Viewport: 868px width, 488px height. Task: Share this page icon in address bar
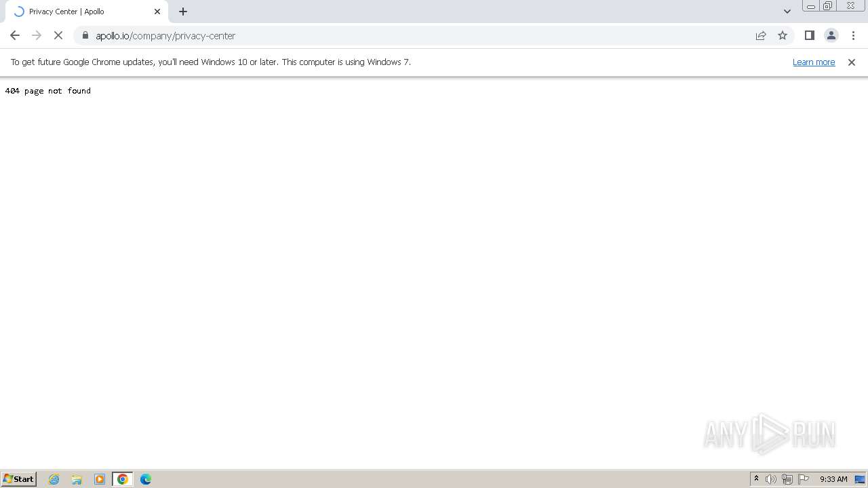(761, 35)
